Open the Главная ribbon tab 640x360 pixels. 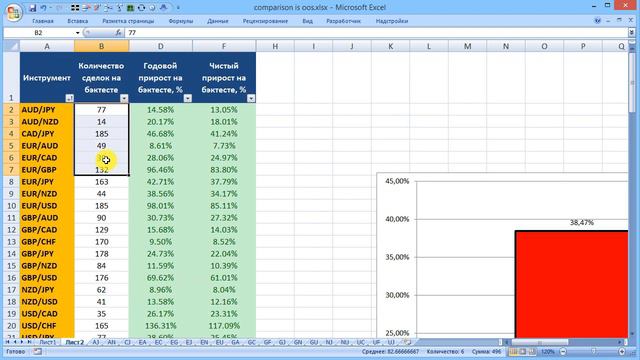point(43,21)
